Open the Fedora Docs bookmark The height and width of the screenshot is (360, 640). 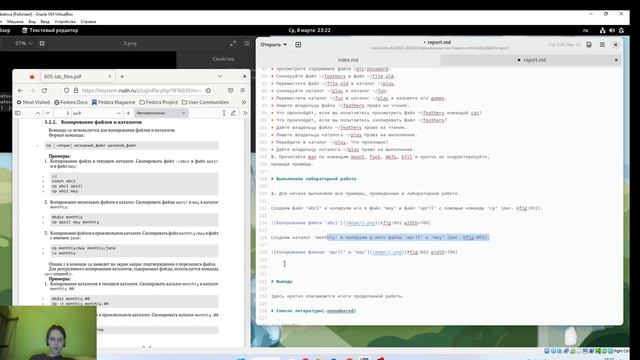tap(71, 102)
